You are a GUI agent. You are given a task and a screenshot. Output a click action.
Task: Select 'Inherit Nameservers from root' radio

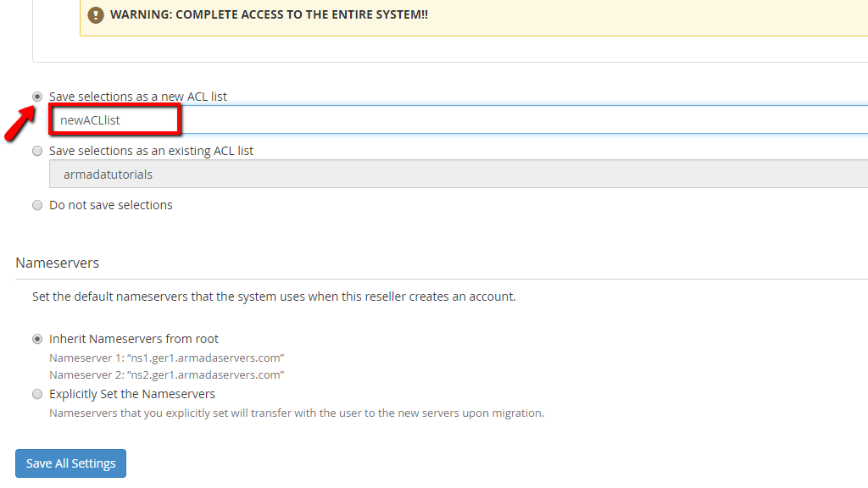(37, 339)
